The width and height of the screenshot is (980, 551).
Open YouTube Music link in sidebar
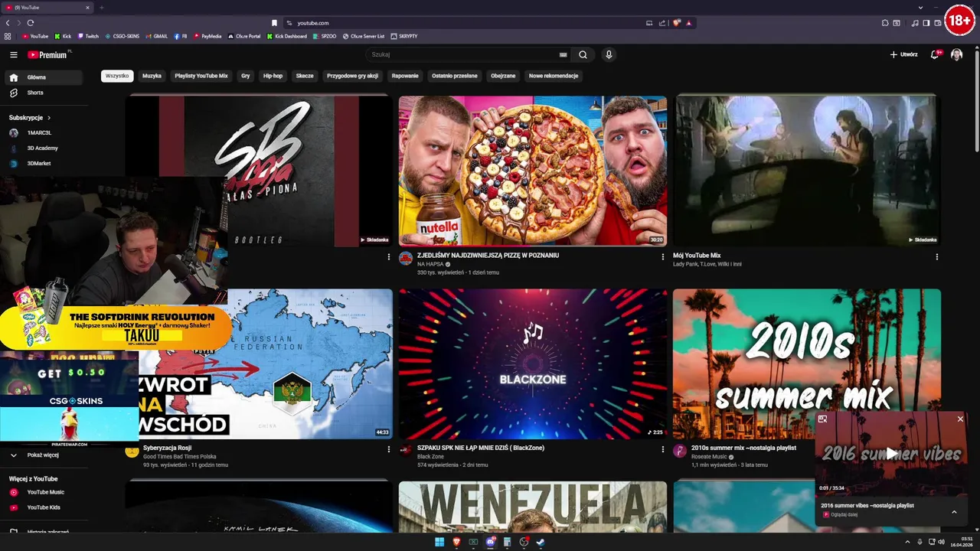(43, 492)
